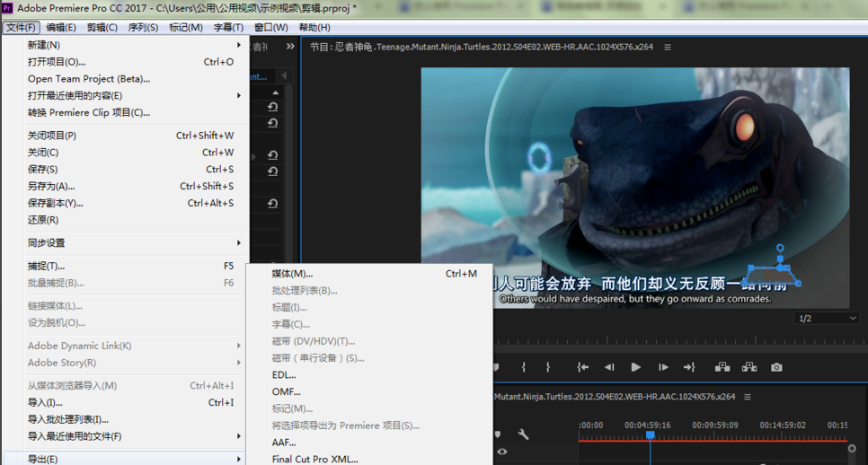
Task: Toggle the track output eye icon
Action: [502, 452]
